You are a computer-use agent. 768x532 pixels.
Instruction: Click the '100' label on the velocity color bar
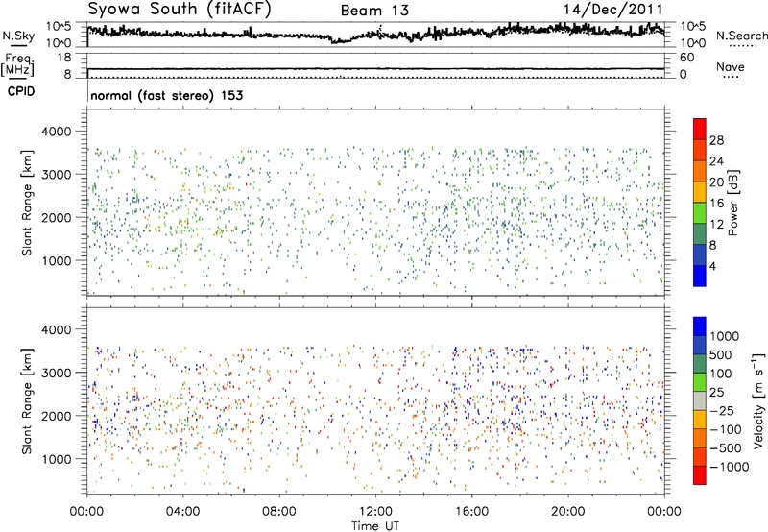click(723, 374)
